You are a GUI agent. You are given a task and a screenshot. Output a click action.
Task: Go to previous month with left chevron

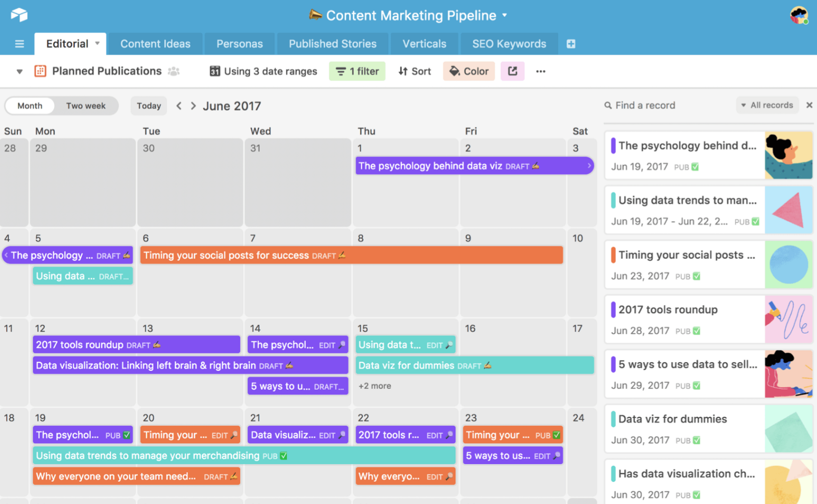(x=179, y=106)
